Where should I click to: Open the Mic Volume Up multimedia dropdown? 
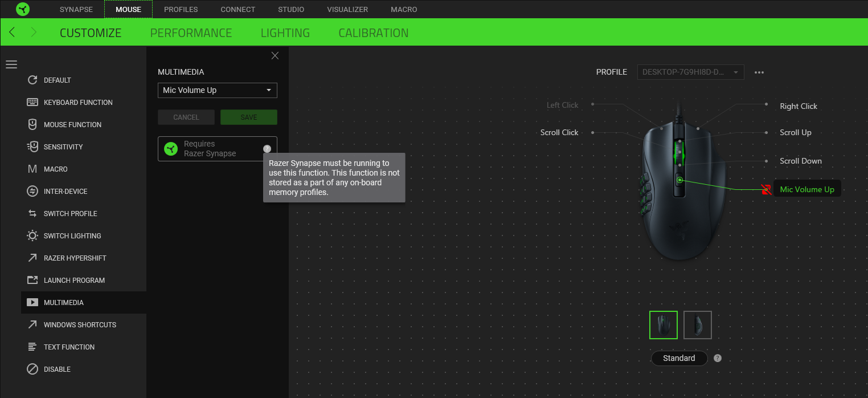point(218,90)
